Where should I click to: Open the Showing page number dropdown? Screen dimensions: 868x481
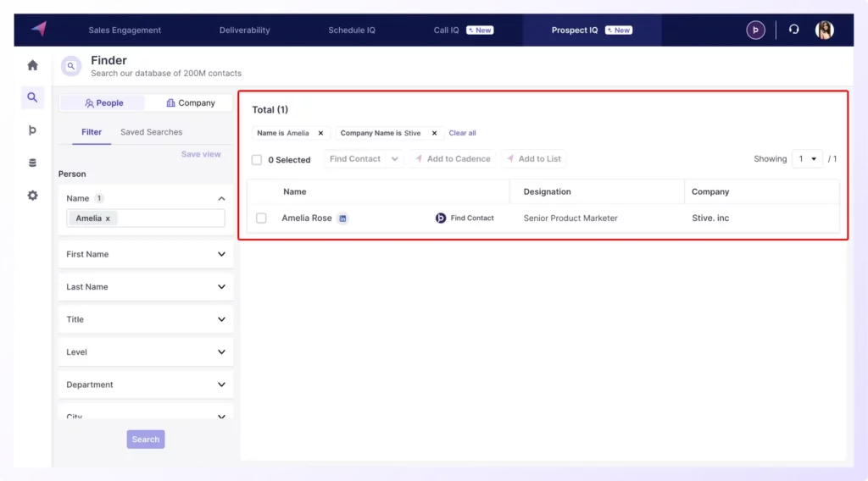click(x=807, y=159)
